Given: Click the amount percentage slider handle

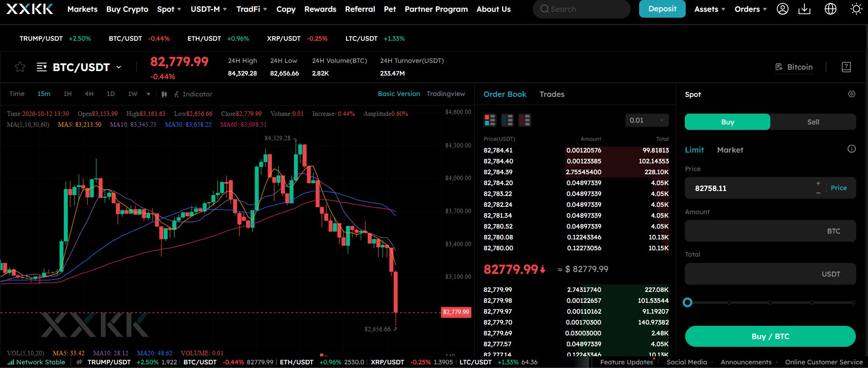Looking at the screenshot, I should pyautogui.click(x=688, y=302).
